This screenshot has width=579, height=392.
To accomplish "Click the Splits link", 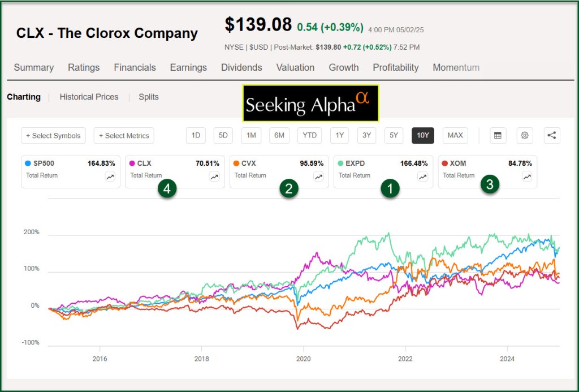I will click(x=149, y=97).
